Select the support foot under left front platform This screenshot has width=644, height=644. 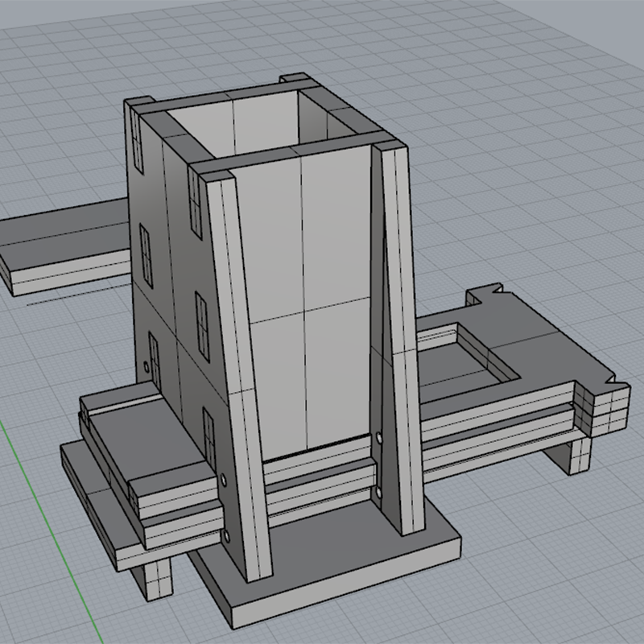[x=158, y=579]
